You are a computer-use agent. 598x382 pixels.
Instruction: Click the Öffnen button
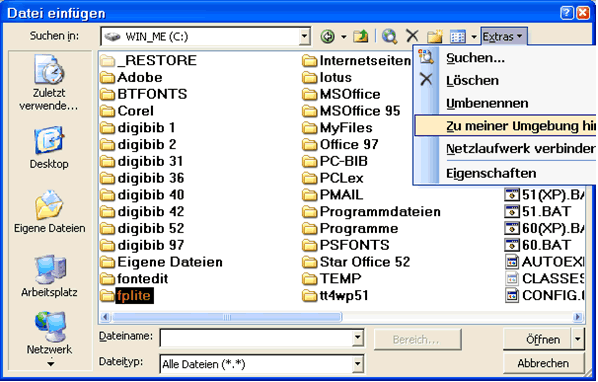coord(537,339)
